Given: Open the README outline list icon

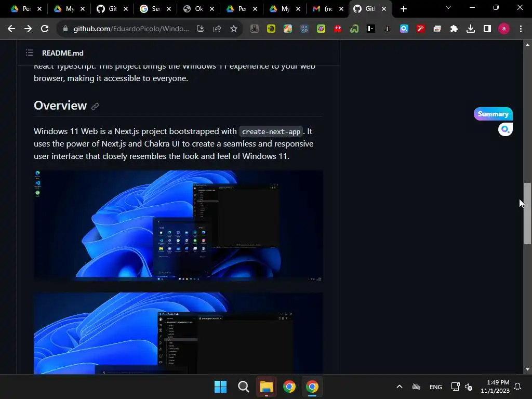Looking at the screenshot, I should [30, 52].
